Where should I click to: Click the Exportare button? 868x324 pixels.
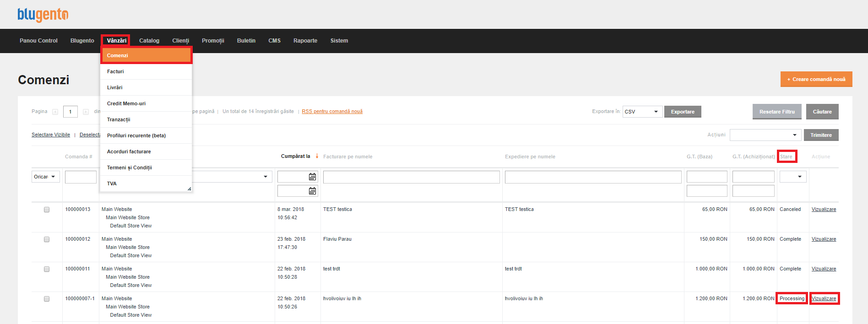pyautogui.click(x=683, y=112)
